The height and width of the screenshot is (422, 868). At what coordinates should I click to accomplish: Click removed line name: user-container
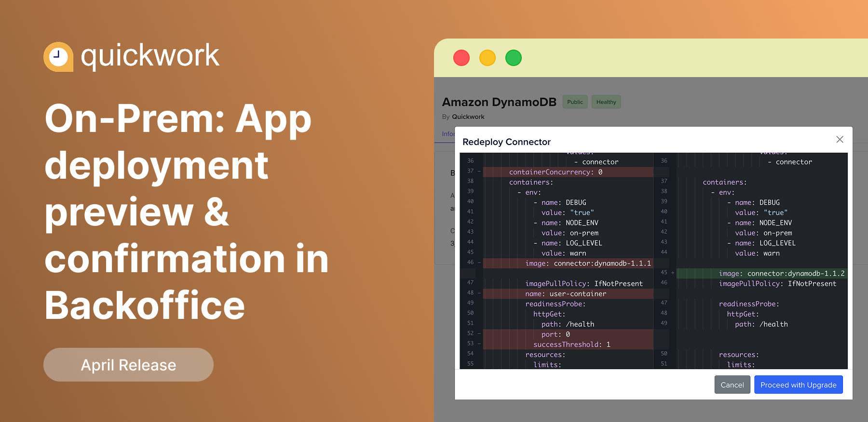click(x=568, y=293)
